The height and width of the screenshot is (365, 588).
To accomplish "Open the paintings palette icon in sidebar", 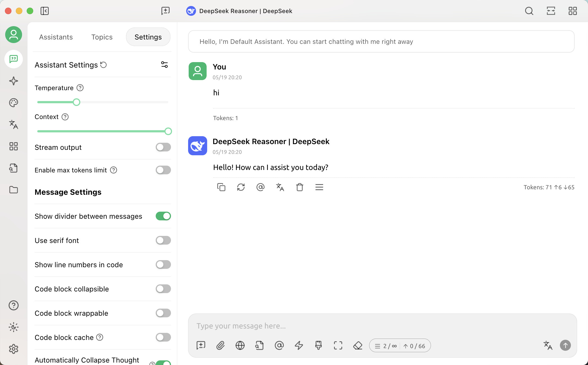I will pos(14,103).
